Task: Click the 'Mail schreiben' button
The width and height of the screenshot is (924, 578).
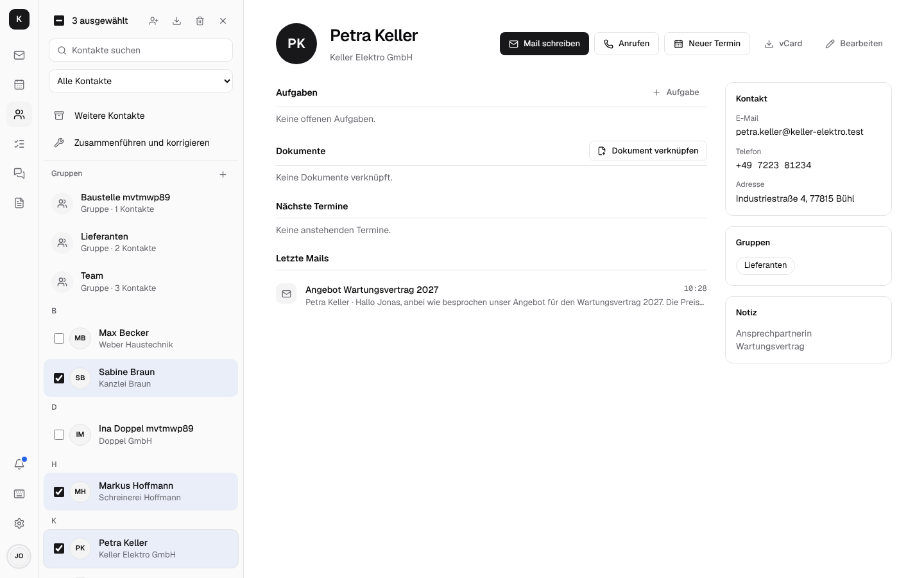Action: coord(544,44)
